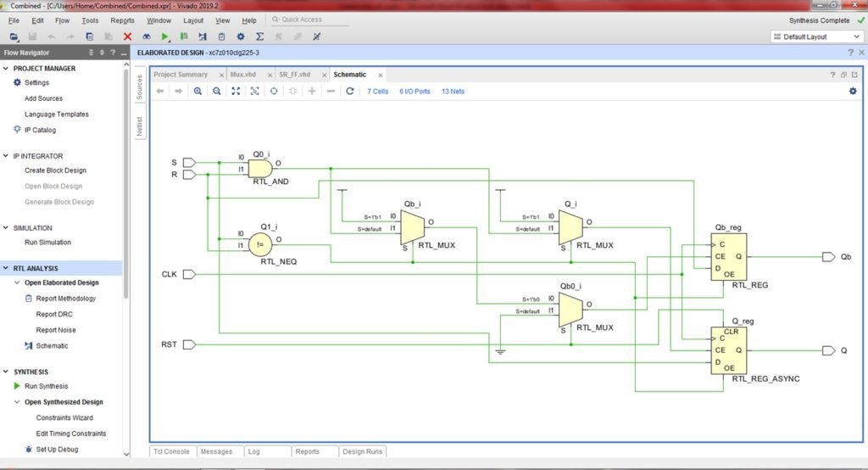Collapse SYNTHESIS section
This screenshot has height=470, width=868.
[6, 372]
